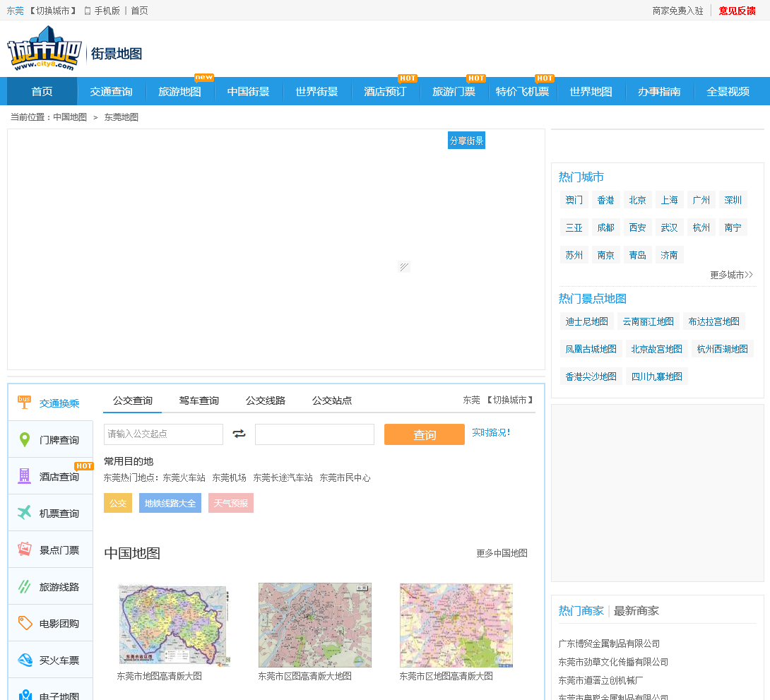
Task: Switch to the 驾车查询 tab
Action: point(199,401)
